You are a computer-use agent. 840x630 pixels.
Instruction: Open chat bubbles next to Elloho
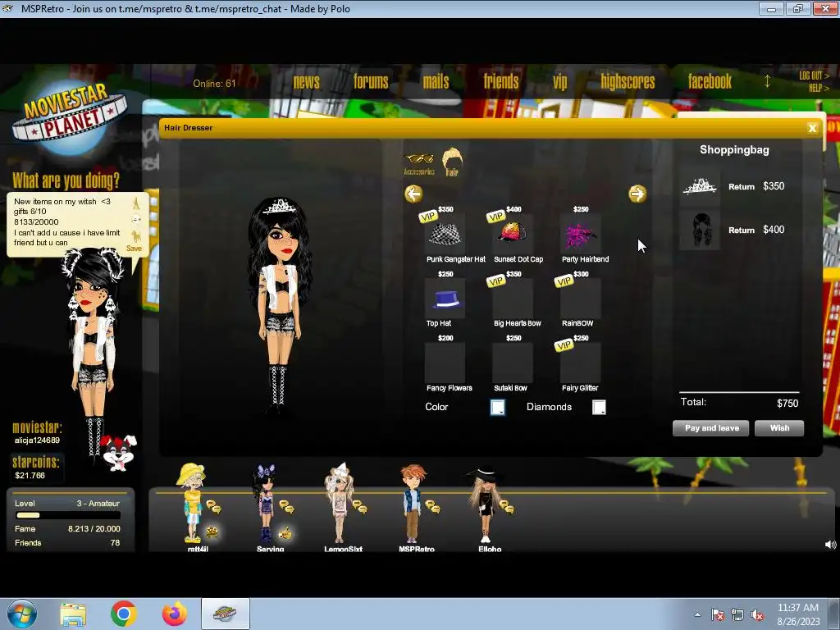pyautogui.click(x=506, y=507)
